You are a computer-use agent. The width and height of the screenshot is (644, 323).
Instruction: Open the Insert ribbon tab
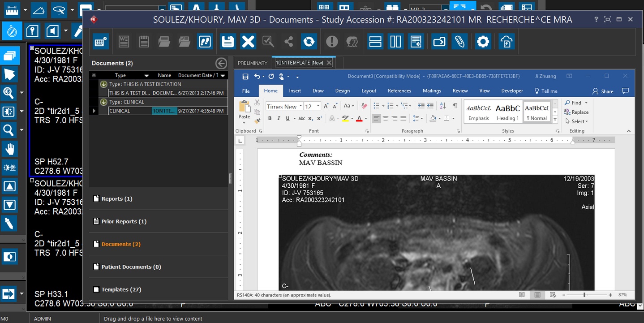tap(295, 90)
